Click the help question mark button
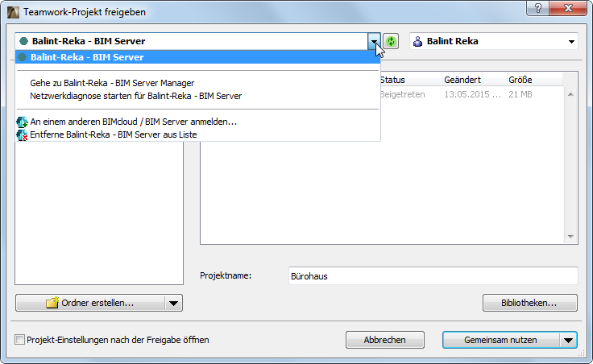The width and height of the screenshot is (593, 364). [534, 9]
